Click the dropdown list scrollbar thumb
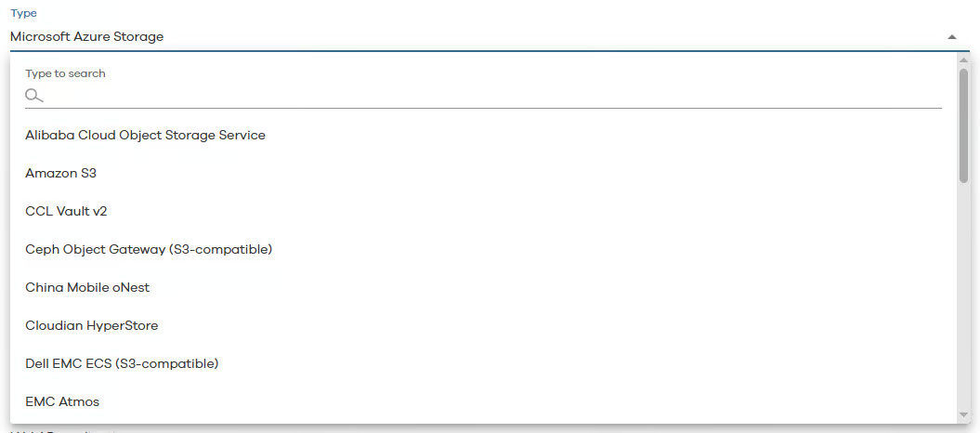The height and width of the screenshot is (433, 980). pyautogui.click(x=963, y=125)
